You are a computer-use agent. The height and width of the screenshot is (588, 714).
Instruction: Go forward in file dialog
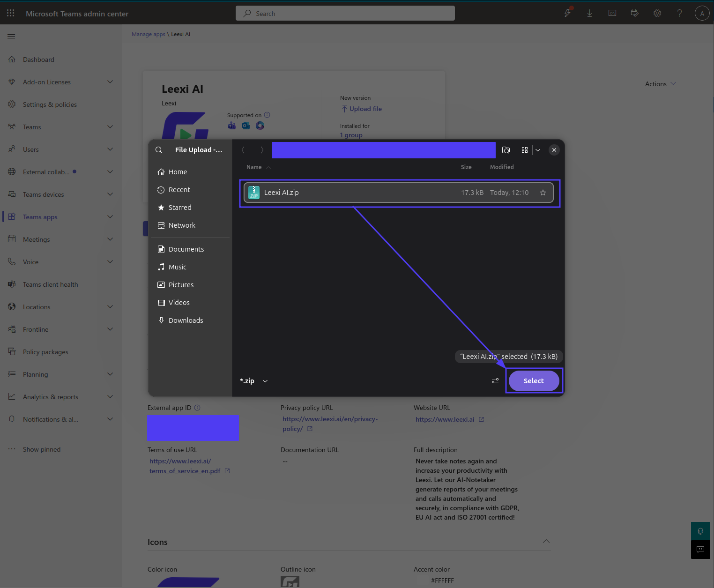pyautogui.click(x=262, y=150)
